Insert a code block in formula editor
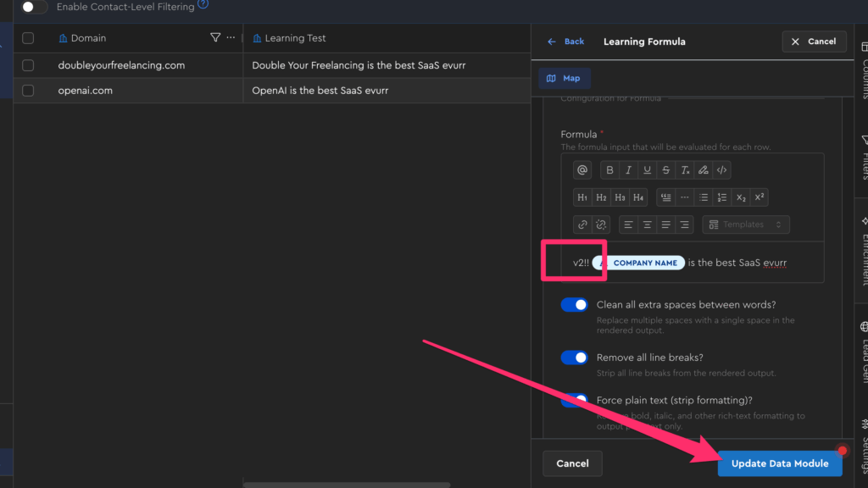Image resolution: width=868 pixels, height=488 pixels. (721, 170)
